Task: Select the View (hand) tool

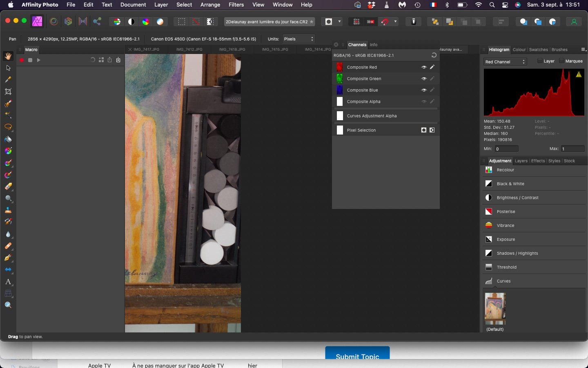Action: (8, 56)
